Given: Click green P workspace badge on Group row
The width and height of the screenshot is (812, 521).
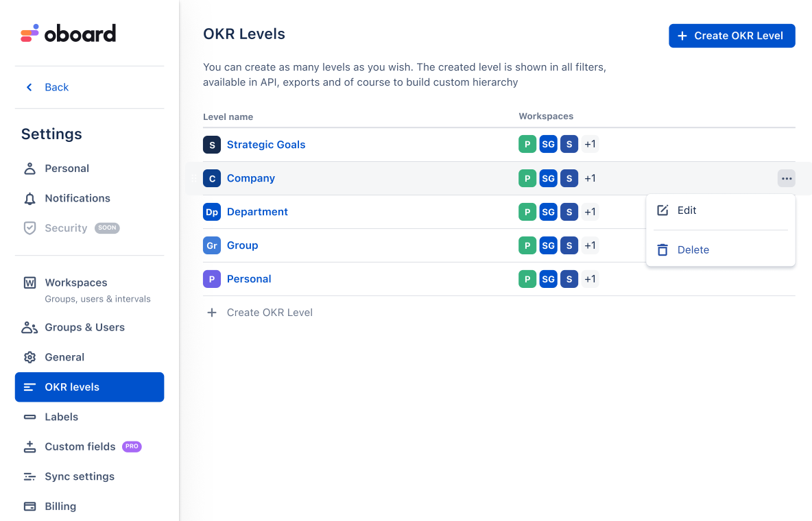Looking at the screenshot, I should (527, 245).
